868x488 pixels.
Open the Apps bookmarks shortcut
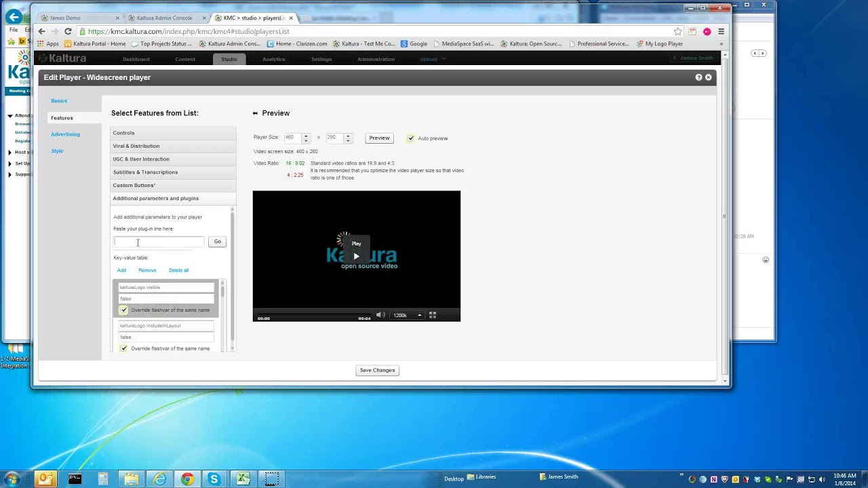(47, 43)
